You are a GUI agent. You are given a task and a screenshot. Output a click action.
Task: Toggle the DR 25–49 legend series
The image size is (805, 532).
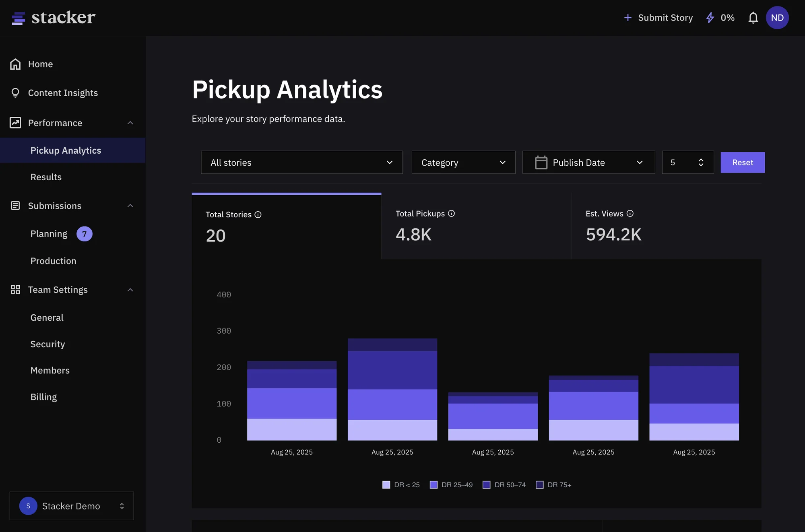451,485
